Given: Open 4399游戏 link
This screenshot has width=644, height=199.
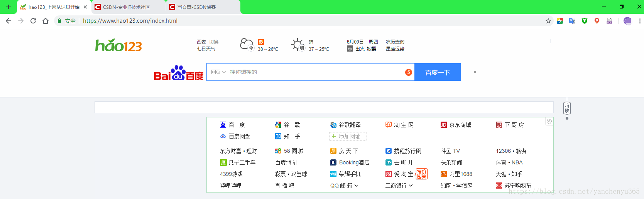Looking at the screenshot, I should (231, 174).
